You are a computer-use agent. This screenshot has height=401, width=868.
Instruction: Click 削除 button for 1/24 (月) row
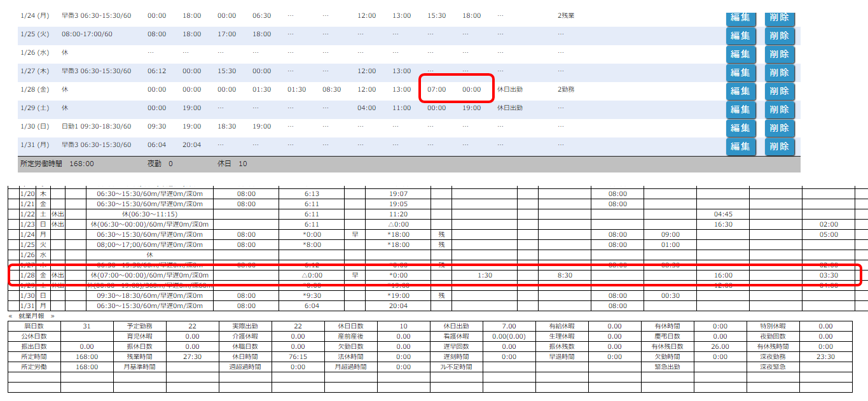pos(780,18)
